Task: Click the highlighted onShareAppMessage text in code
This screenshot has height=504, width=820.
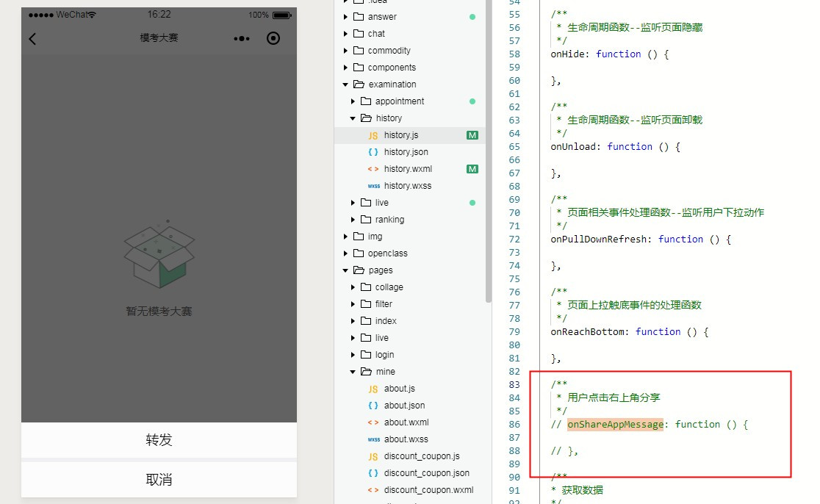Action: point(615,424)
